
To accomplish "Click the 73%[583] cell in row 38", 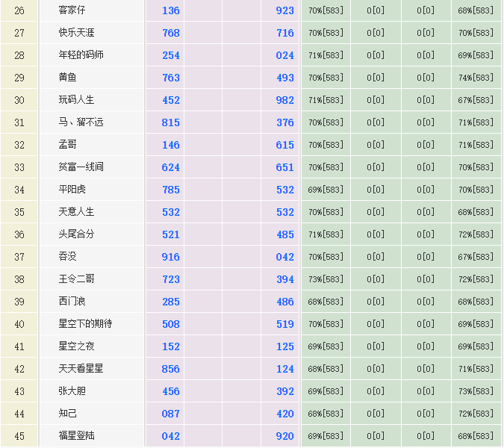I will click(326, 279).
